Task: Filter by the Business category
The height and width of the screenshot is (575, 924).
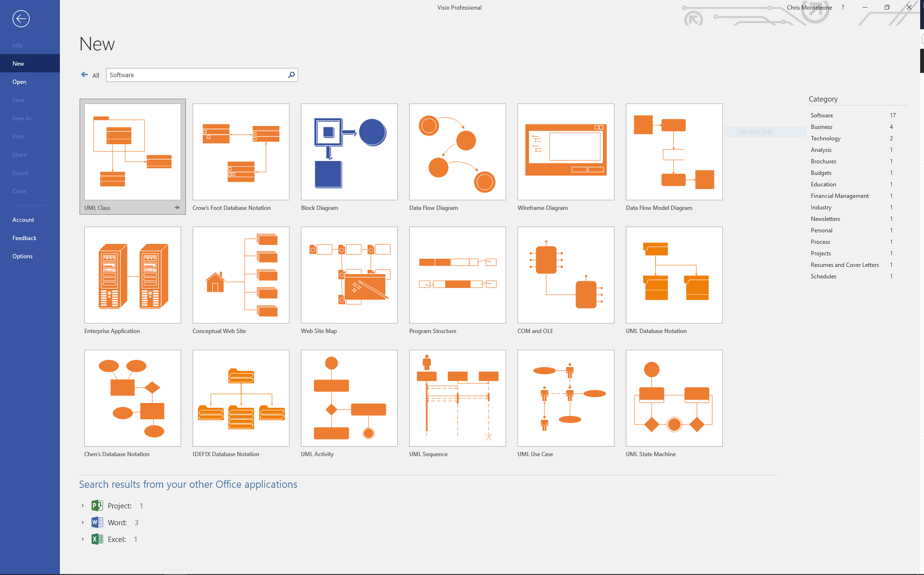Action: pos(821,127)
